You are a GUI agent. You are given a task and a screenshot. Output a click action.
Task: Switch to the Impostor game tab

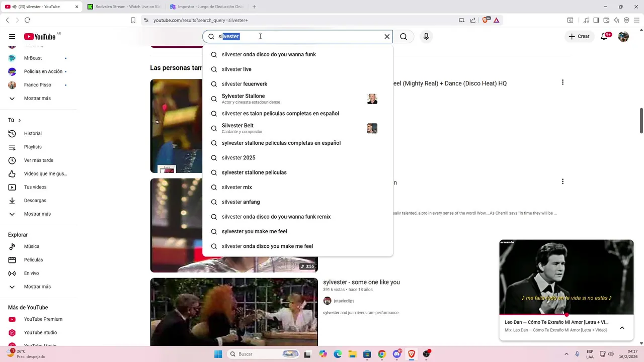point(206,7)
